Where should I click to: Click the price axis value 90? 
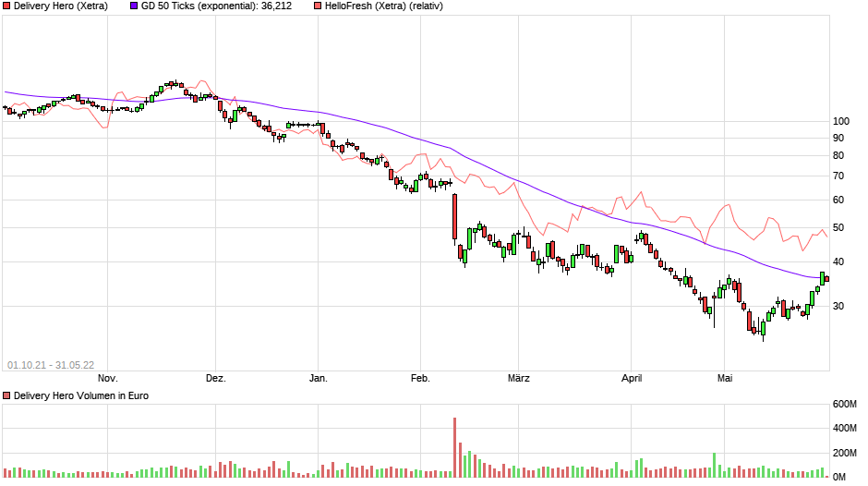[838, 138]
